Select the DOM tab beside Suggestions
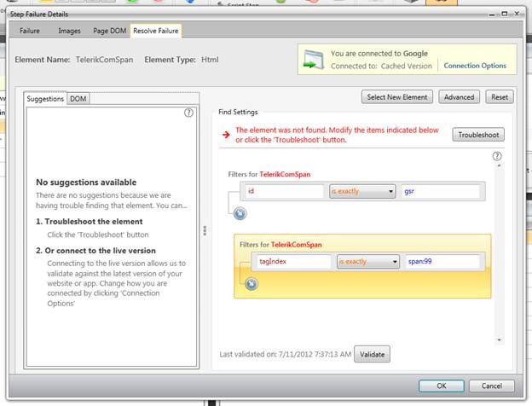Viewport: 532px width, 406px height. pyautogui.click(x=78, y=99)
